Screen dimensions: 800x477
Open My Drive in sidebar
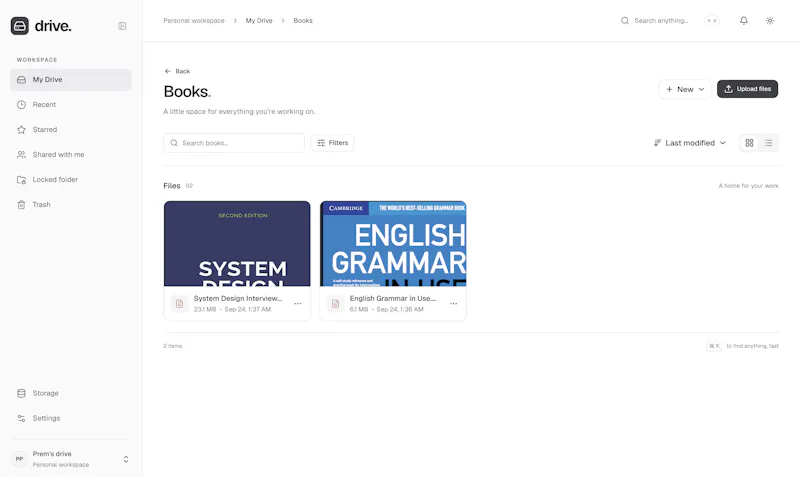point(71,80)
